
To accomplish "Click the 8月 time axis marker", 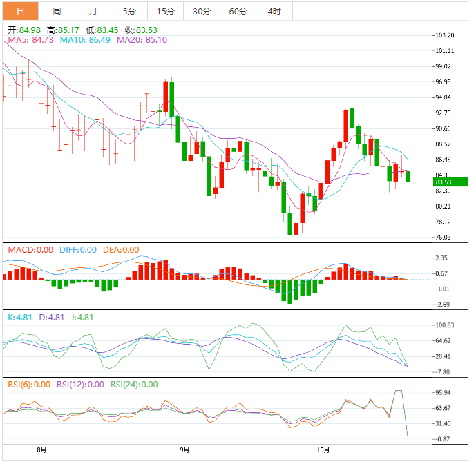I will point(41,449).
